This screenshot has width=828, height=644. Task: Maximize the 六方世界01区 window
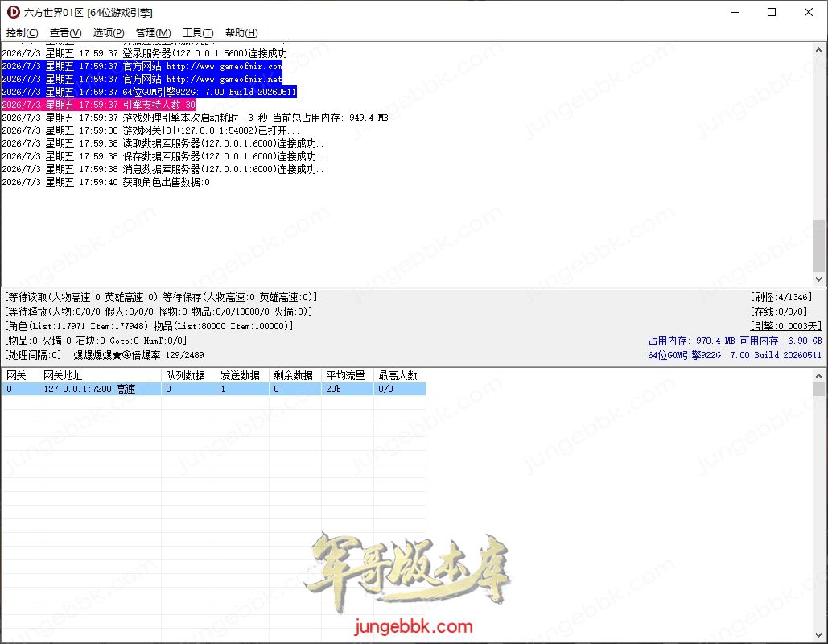[772, 12]
